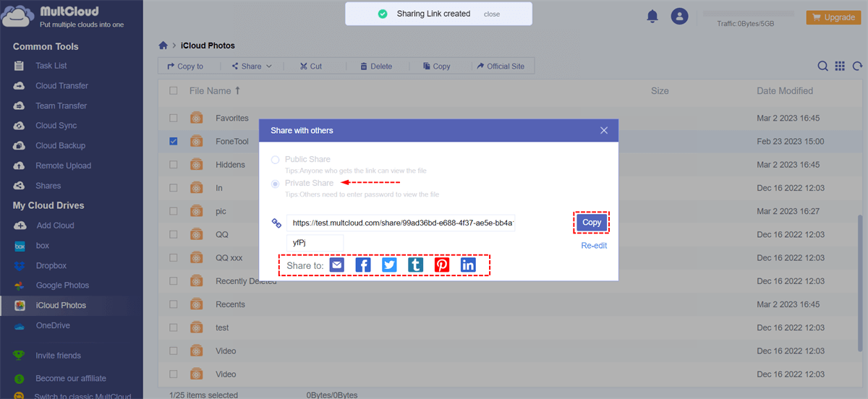This screenshot has height=399, width=868.
Task: Open Cloud Transfer tool
Action: (61, 86)
